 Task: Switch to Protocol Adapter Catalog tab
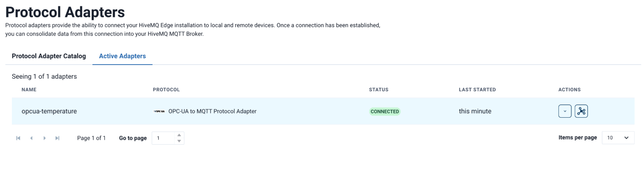[49, 56]
